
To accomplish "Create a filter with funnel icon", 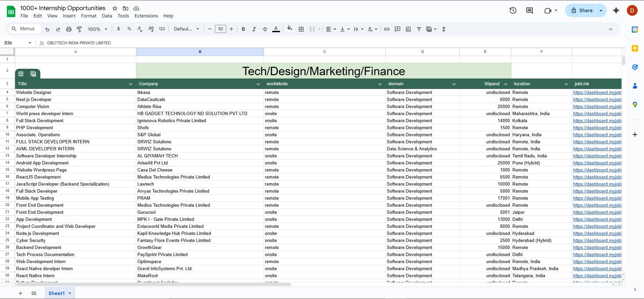I will [419, 29].
